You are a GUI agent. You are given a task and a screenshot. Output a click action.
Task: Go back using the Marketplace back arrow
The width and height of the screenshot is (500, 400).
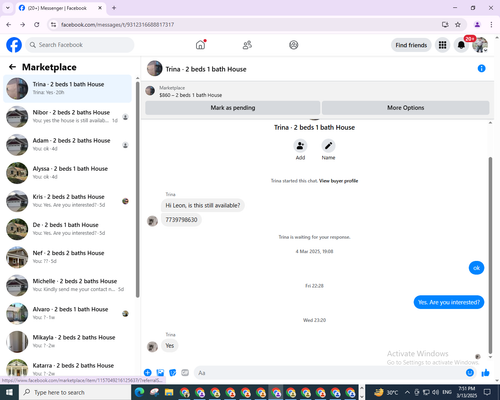12,67
